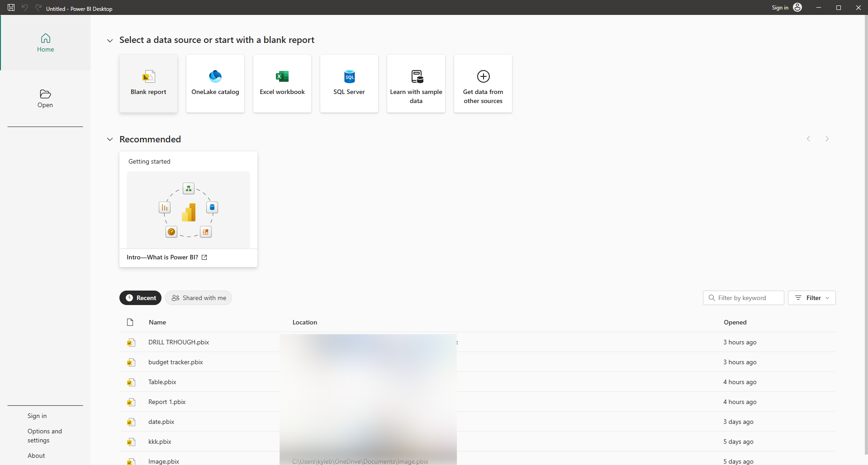Open the Filter dropdown

pyautogui.click(x=811, y=298)
